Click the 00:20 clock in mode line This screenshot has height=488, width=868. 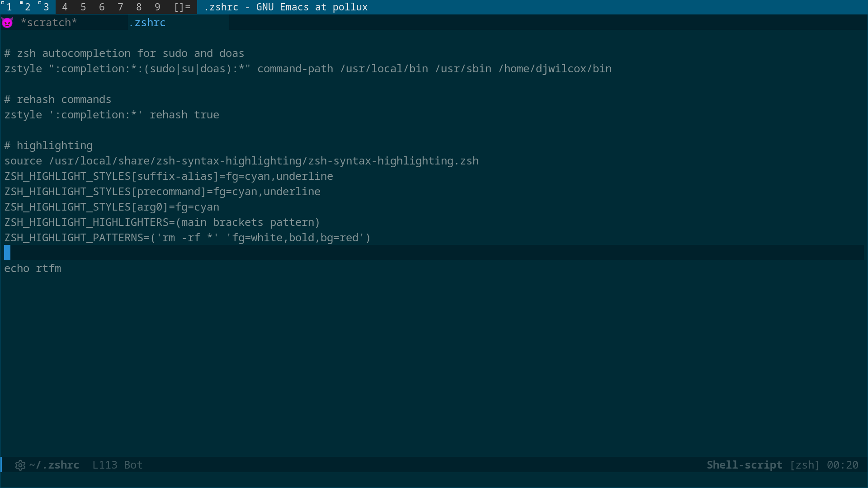point(842,465)
